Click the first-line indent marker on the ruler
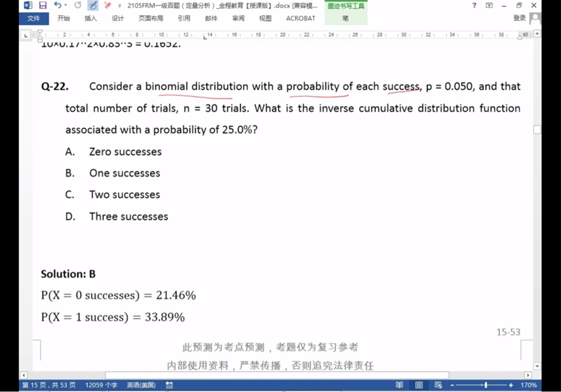This screenshot has width=561, height=392. 40,32
